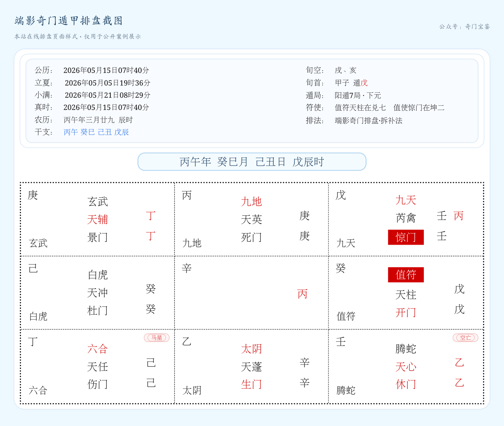Click the 天柱 star
The width and height of the screenshot is (504, 426).
click(406, 295)
